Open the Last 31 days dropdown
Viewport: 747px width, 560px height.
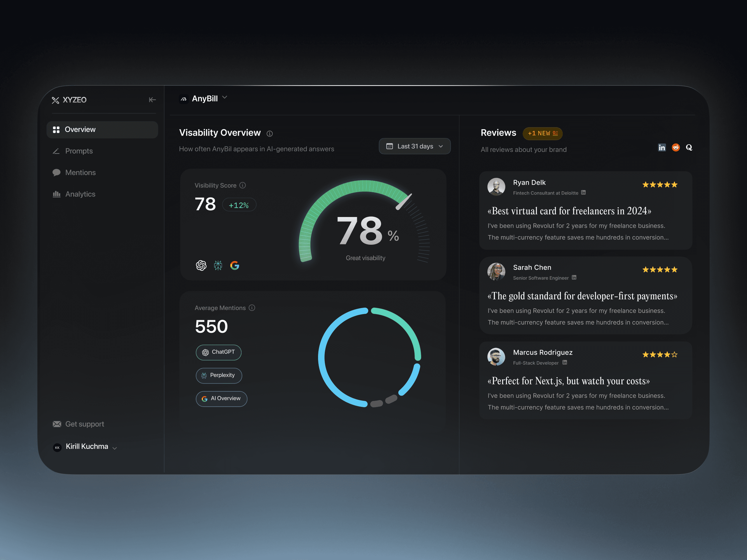[414, 146]
